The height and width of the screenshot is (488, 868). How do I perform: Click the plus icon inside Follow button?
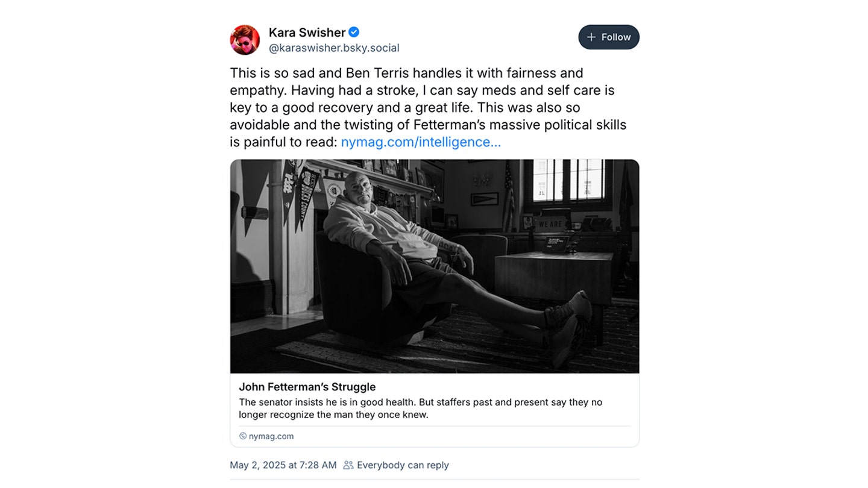click(x=591, y=37)
